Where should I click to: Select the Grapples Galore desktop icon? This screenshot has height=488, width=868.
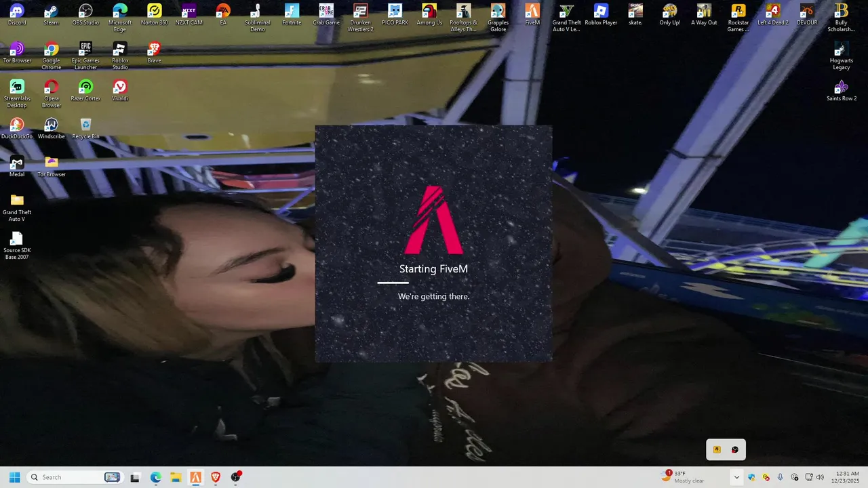tap(498, 18)
